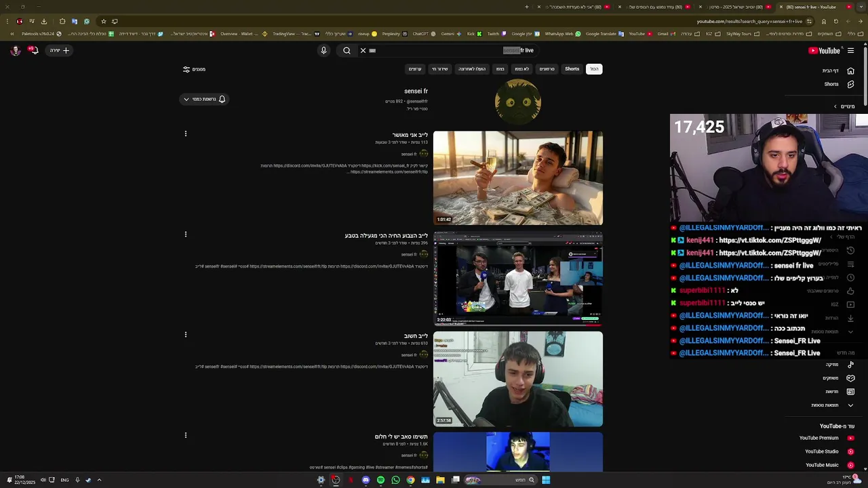Open the sensei fr channel avatar
The height and width of the screenshot is (488, 868).
(x=518, y=102)
